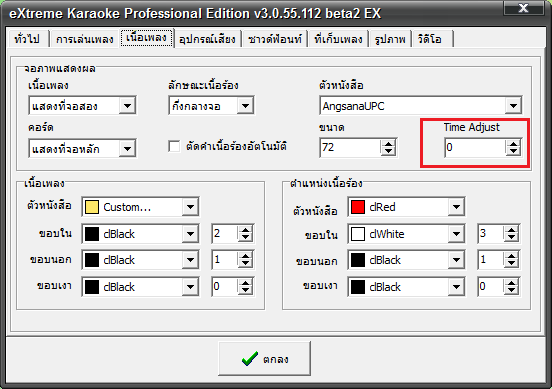The height and width of the screenshot is (389, 552).
Task: Increase the Time Adjust value
Action: (x=513, y=144)
